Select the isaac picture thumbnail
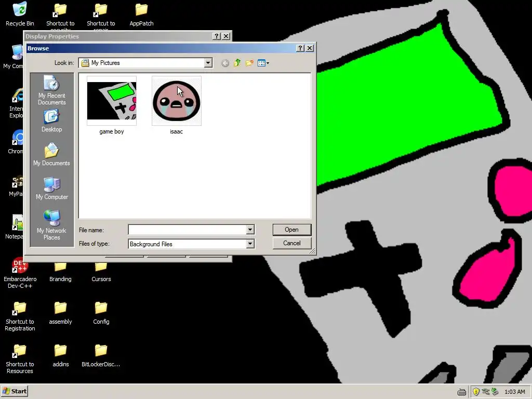The image size is (532, 399). coord(177,101)
